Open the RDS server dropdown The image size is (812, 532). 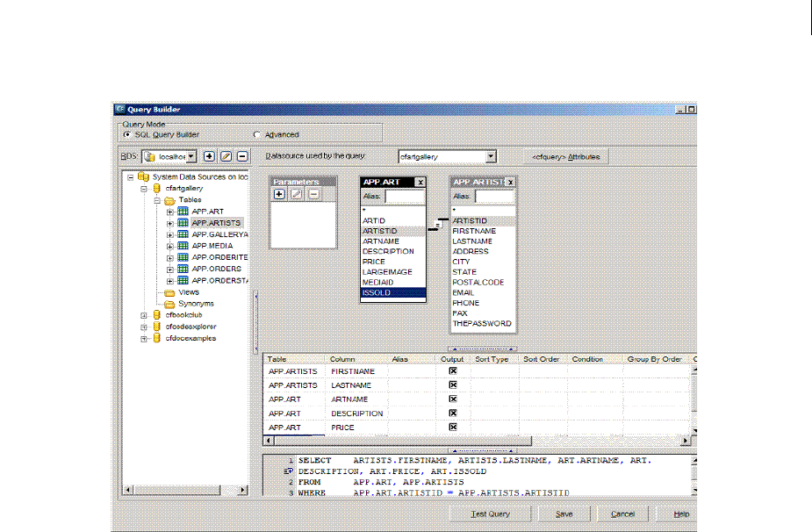(x=192, y=156)
